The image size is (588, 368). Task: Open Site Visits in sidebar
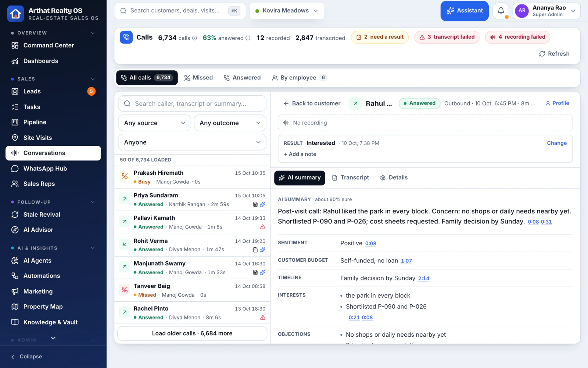53,138
